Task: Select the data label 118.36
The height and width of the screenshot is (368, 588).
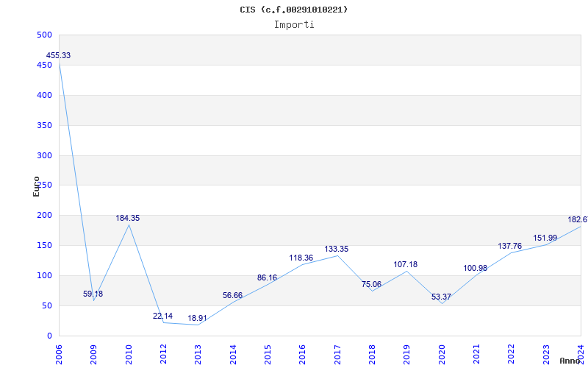Action: tap(301, 258)
